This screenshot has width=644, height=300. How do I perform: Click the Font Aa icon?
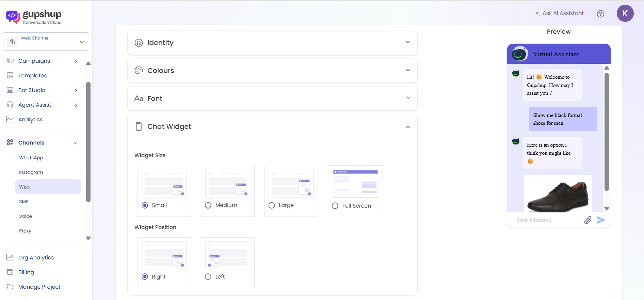139,99
